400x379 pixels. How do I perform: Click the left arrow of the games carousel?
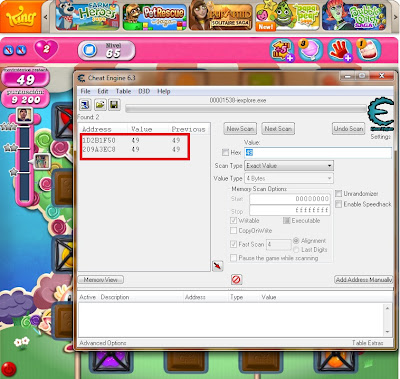pos(46,17)
